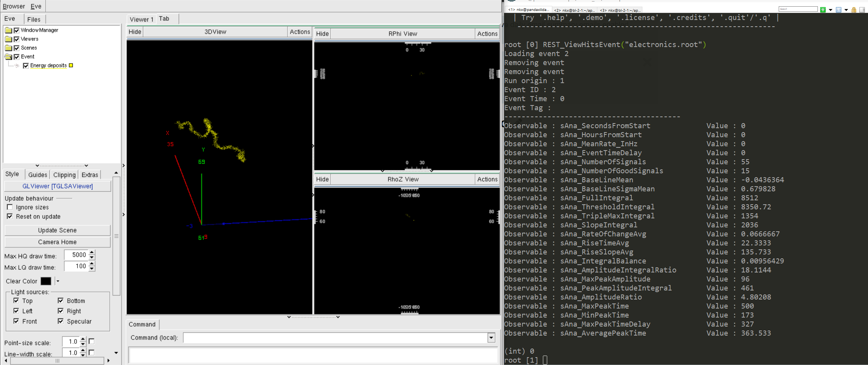
Task: Click the Update Scene button
Action: 57,230
